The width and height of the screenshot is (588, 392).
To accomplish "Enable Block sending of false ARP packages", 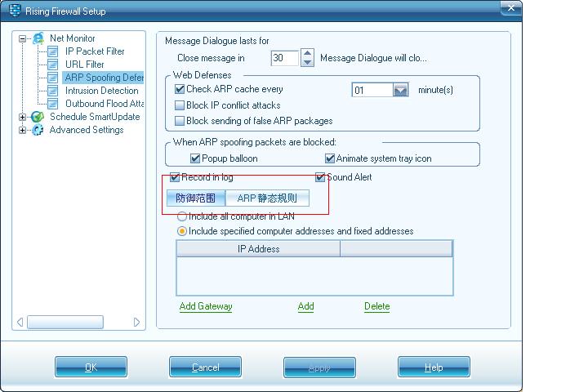I will [180, 121].
